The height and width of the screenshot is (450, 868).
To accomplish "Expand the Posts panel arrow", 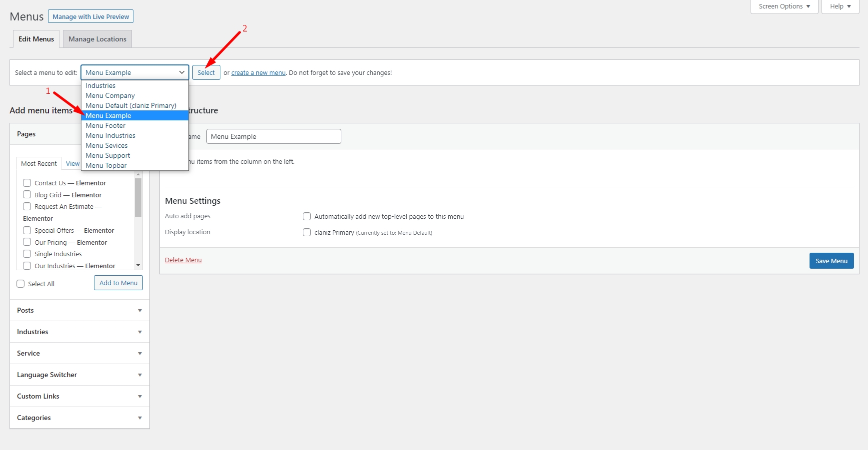I will point(140,311).
